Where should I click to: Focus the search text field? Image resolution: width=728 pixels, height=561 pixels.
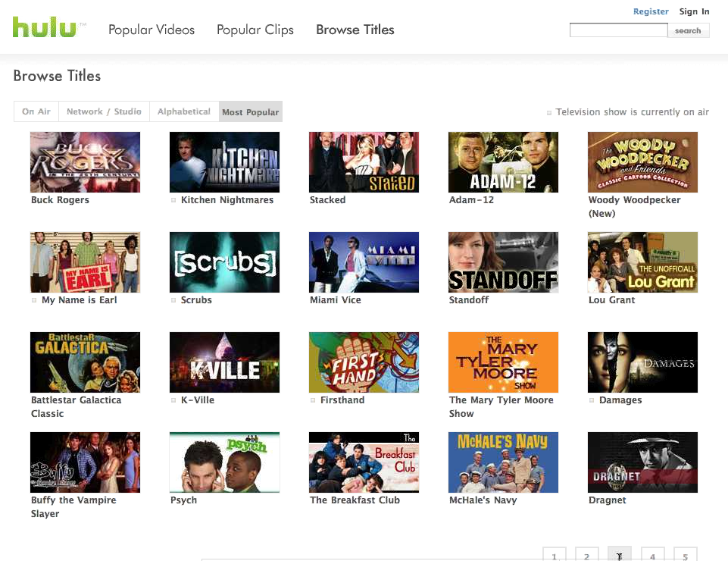[x=618, y=30]
